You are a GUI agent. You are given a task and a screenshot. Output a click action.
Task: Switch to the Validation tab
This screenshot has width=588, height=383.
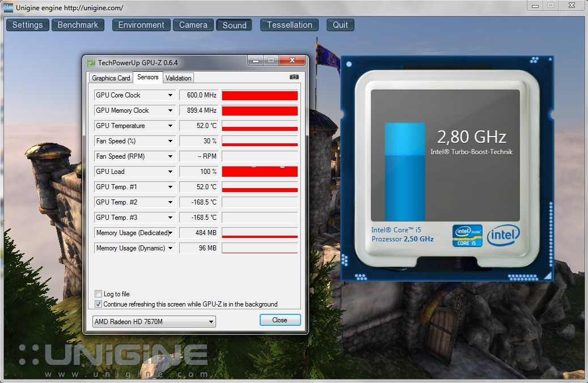click(178, 78)
